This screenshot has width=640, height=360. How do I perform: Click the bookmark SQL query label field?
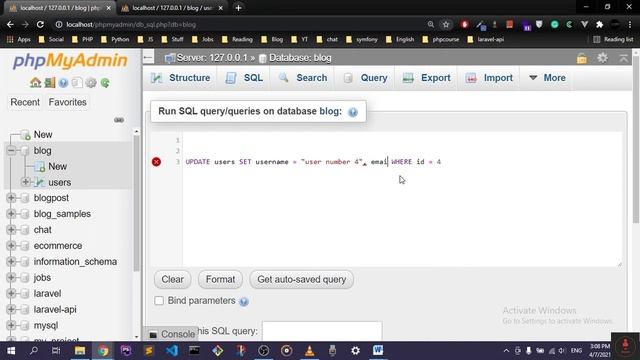[x=322, y=331]
